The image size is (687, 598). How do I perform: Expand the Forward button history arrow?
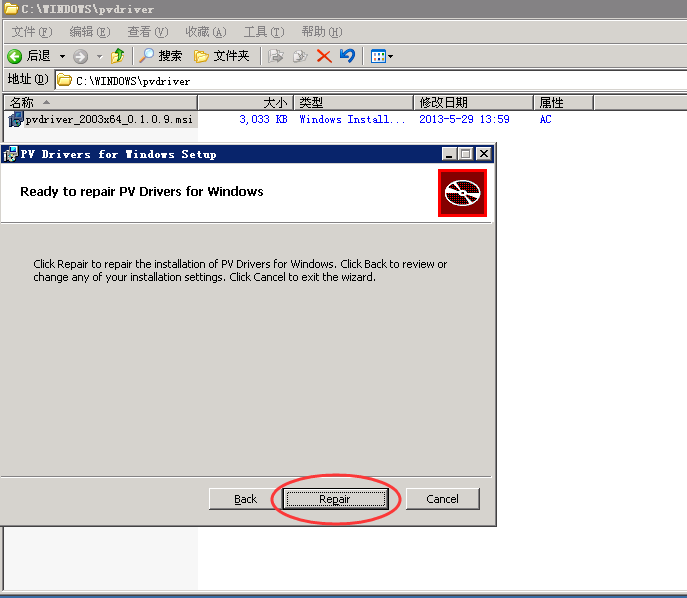pos(99,56)
